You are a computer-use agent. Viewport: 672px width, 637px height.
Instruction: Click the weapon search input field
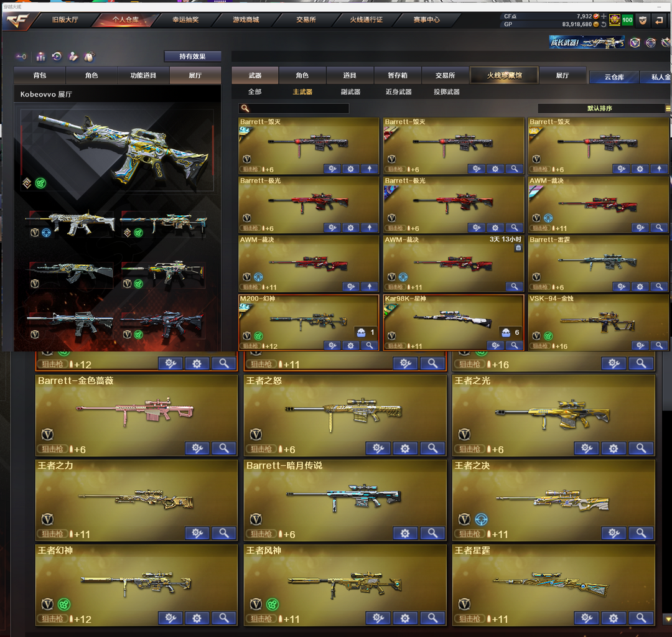point(294,108)
